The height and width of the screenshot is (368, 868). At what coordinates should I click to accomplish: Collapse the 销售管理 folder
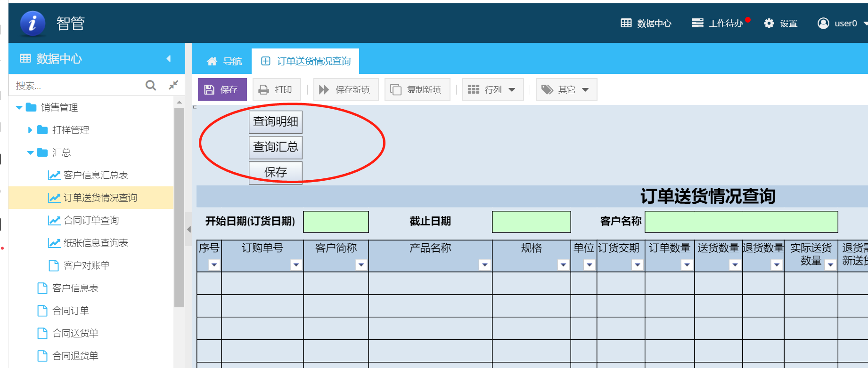tap(19, 108)
